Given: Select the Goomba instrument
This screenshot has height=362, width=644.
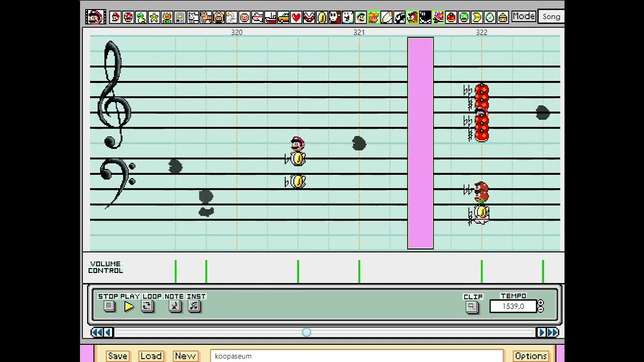Looking at the screenshot, I should click(412, 18).
